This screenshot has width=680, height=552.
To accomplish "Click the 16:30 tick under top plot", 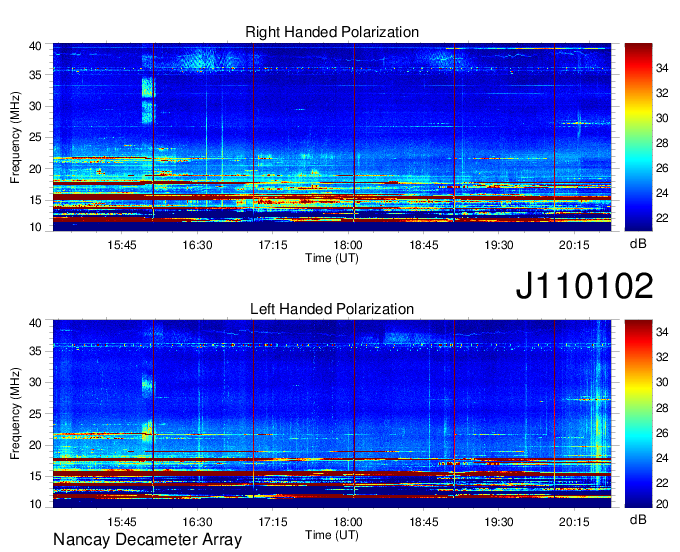I will pyautogui.click(x=197, y=245).
